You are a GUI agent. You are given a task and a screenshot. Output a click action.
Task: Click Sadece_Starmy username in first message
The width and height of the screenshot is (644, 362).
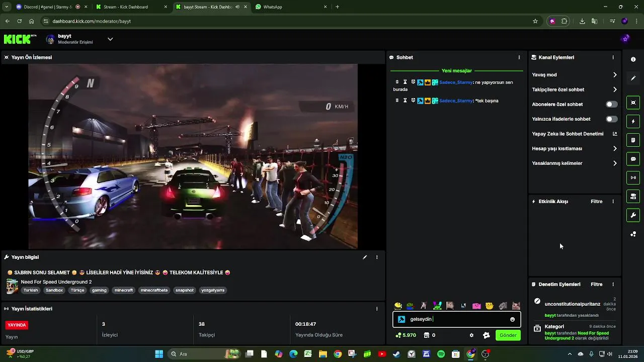pyautogui.click(x=456, y=82)
